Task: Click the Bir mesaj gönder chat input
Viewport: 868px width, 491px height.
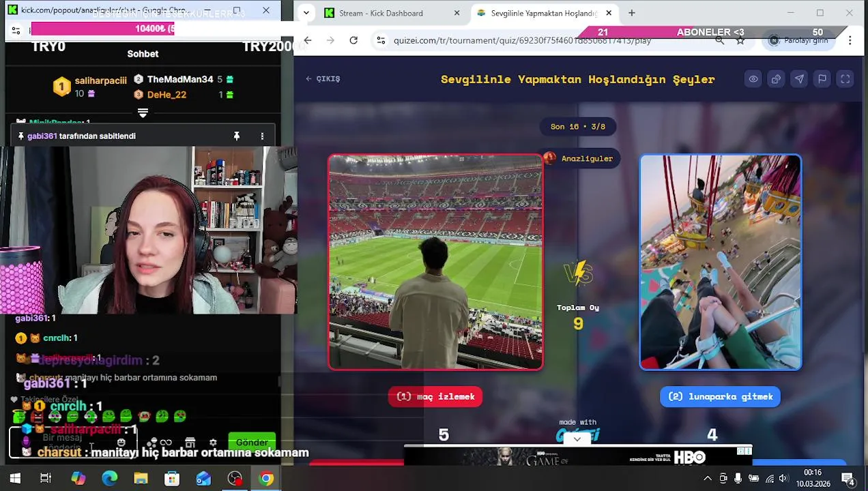Action: tap(72, 443)
